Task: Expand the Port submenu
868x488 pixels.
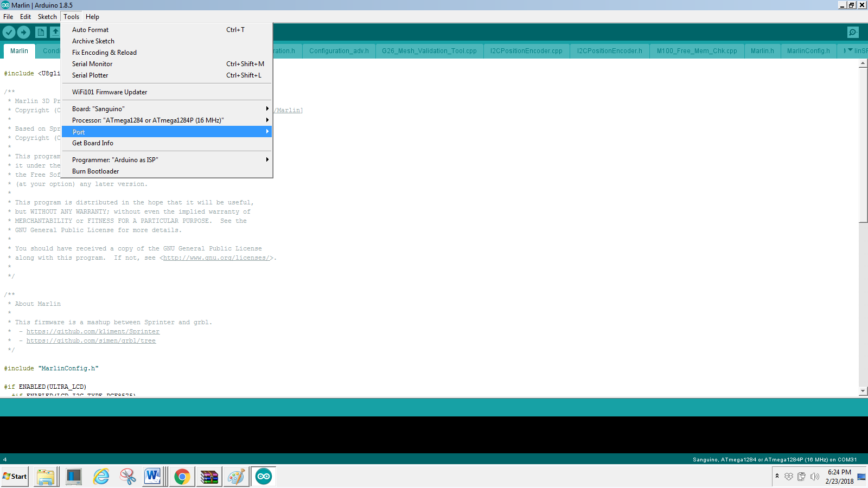Action: coord(167,132)
